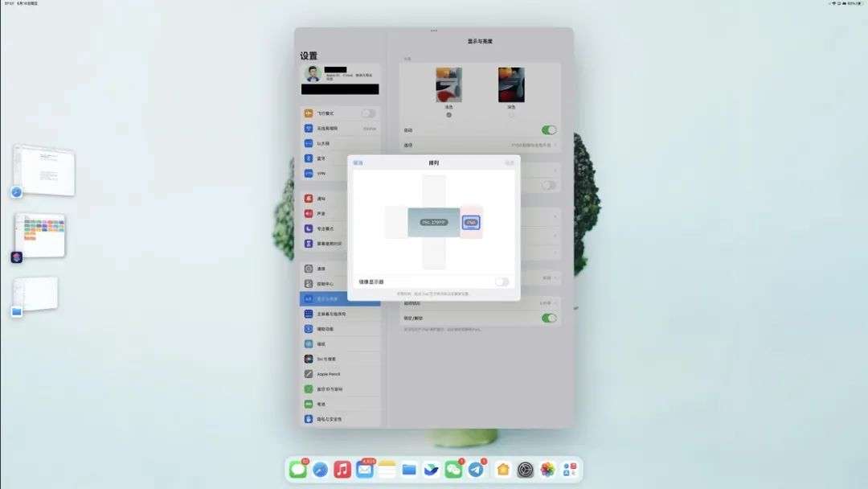Open Accessibility (辅助功能) in the sidebar

[340, 328]
